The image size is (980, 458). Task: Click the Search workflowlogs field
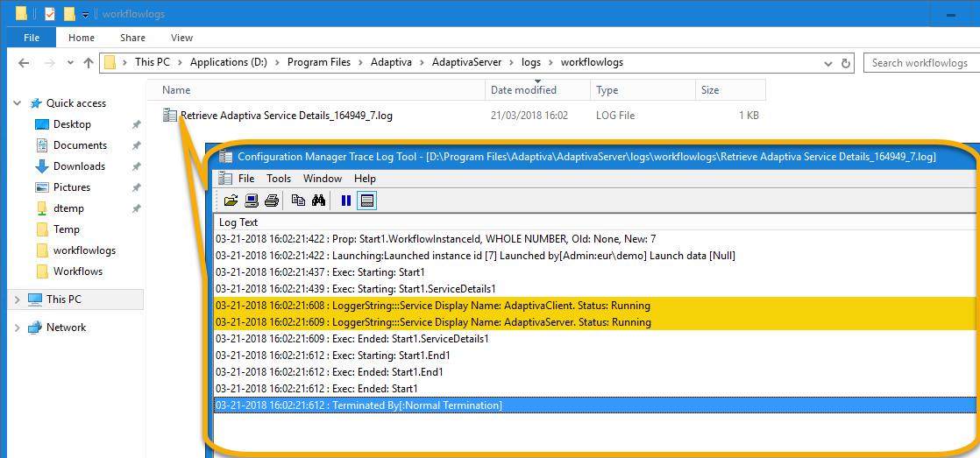click(x=921, y=62)
